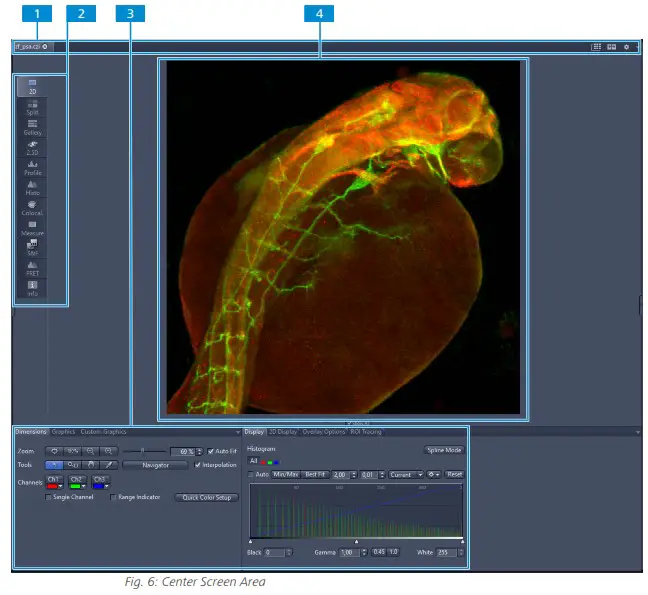Select the zoom rectangle tool
648x595 pixels.
click(73, 465)
